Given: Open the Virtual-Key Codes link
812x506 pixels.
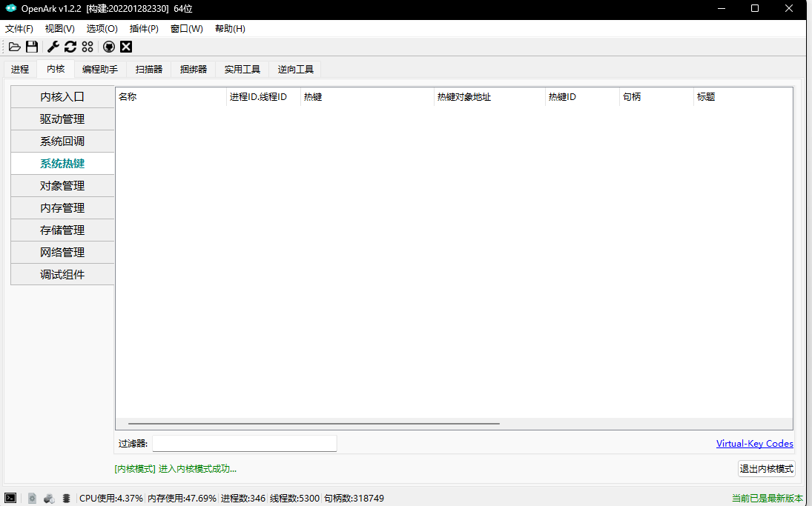Looking at the screenshot, I should [x=754, y=443].
